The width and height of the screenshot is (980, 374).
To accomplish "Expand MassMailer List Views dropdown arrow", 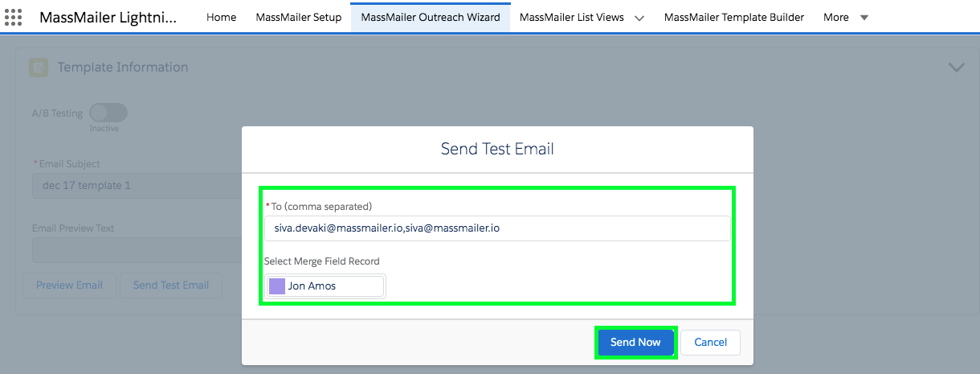I will coord(639,18).
